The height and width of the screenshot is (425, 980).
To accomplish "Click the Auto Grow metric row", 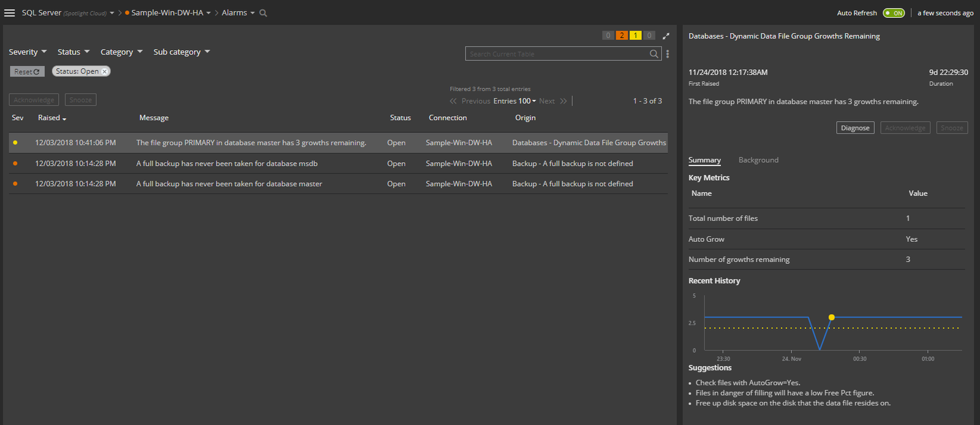I will [x=827, y=239].
